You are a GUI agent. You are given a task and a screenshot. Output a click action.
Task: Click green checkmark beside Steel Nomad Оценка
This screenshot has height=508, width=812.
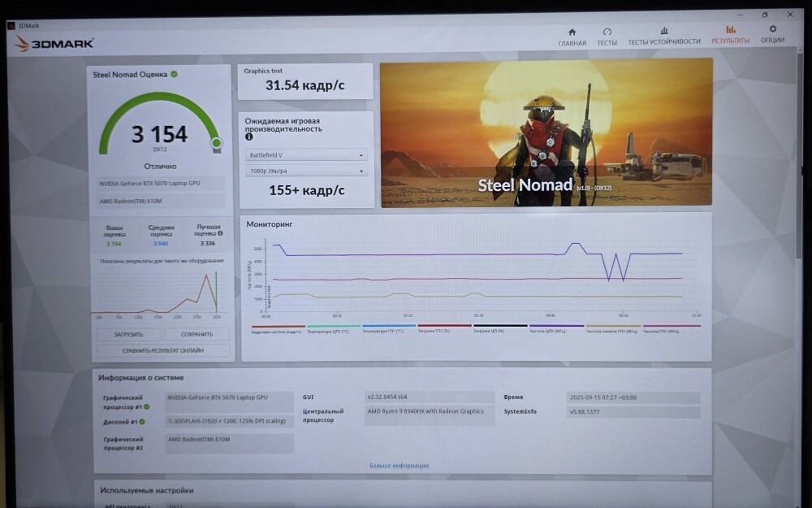point(174,74)
